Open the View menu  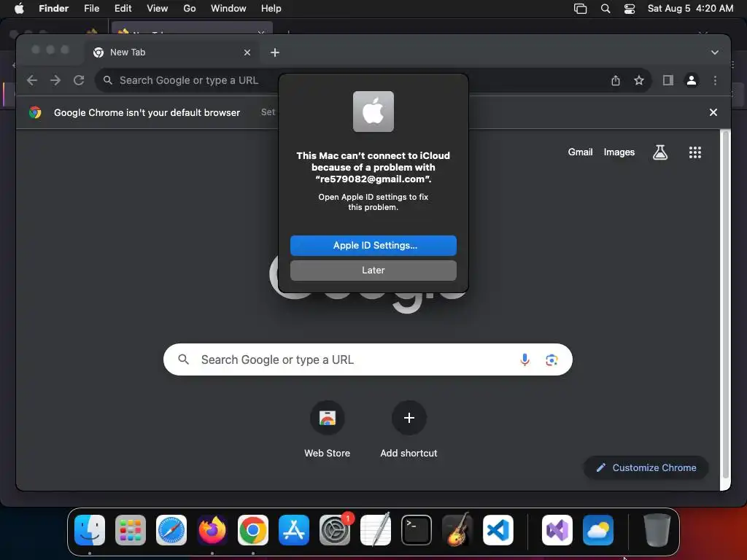click(x=158, y=9)
